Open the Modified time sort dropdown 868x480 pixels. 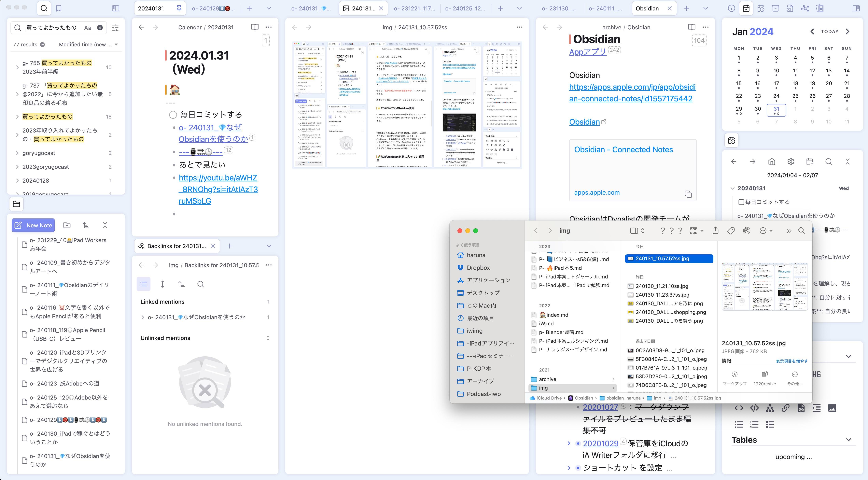[x=88, y=45]
